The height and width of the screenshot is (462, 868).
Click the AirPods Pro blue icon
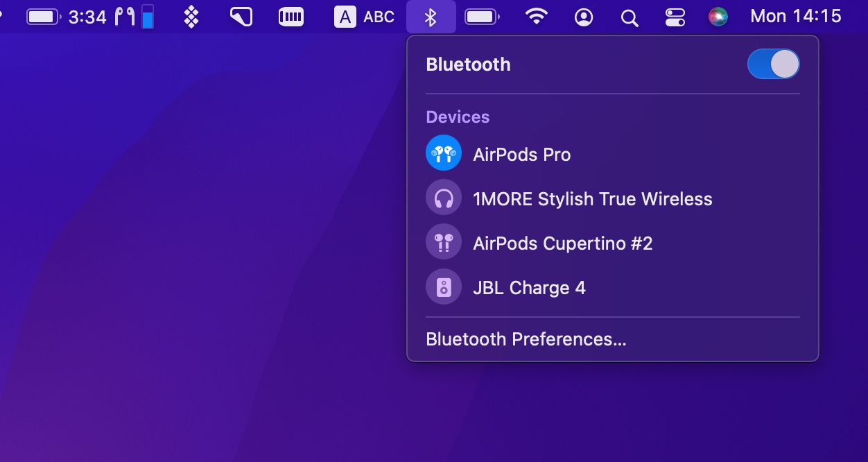tap(444, 153)
